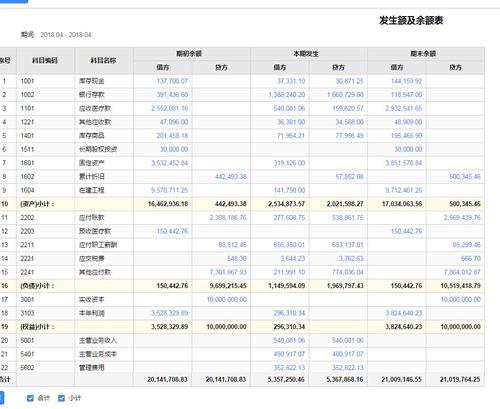Open the 391,436.68 bank deposit link
Screen dimensions: 500x409
pos(172,95)
